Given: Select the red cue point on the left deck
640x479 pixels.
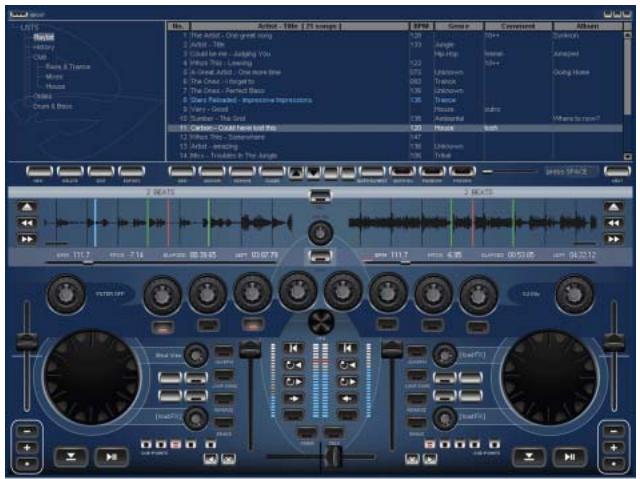Looking at the screenshot, I should [176, 444].
